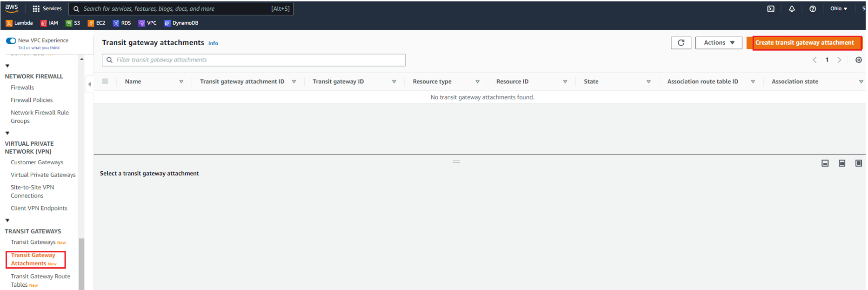Open the Services grid menu
This screenshot has height=290, width=868.
(47, 8)
